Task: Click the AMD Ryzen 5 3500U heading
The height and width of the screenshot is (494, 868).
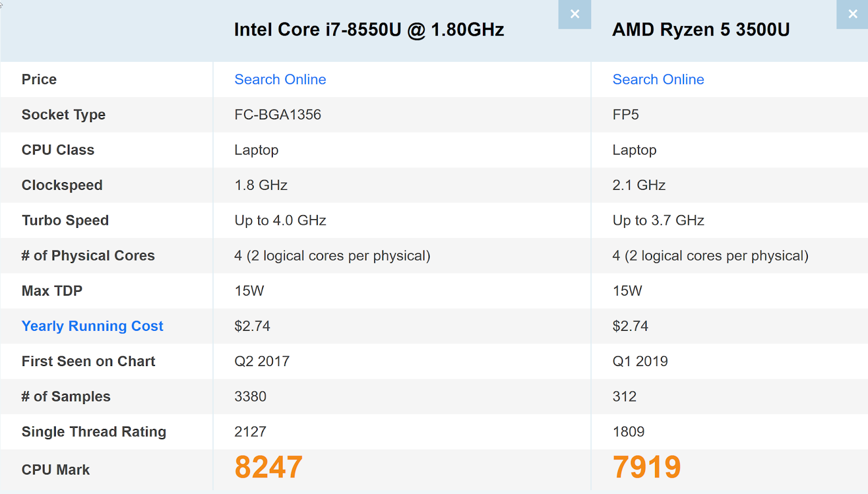Action: click(701, 30)
